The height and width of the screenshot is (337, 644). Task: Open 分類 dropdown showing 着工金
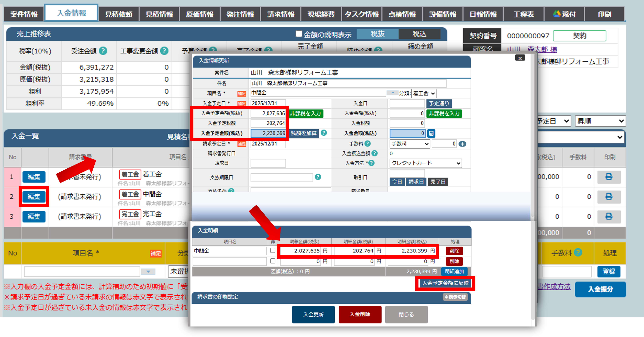tap(424, 93)
